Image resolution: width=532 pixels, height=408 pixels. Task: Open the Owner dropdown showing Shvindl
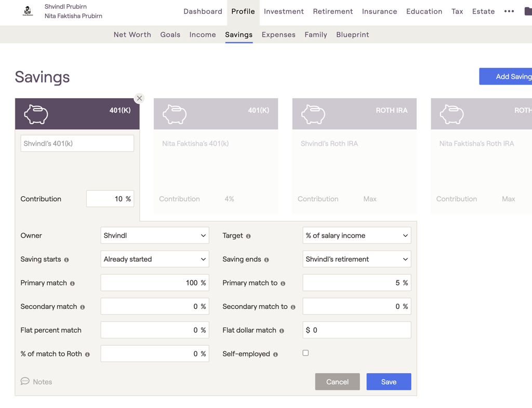pyautogui.click(x=154, y=236)
